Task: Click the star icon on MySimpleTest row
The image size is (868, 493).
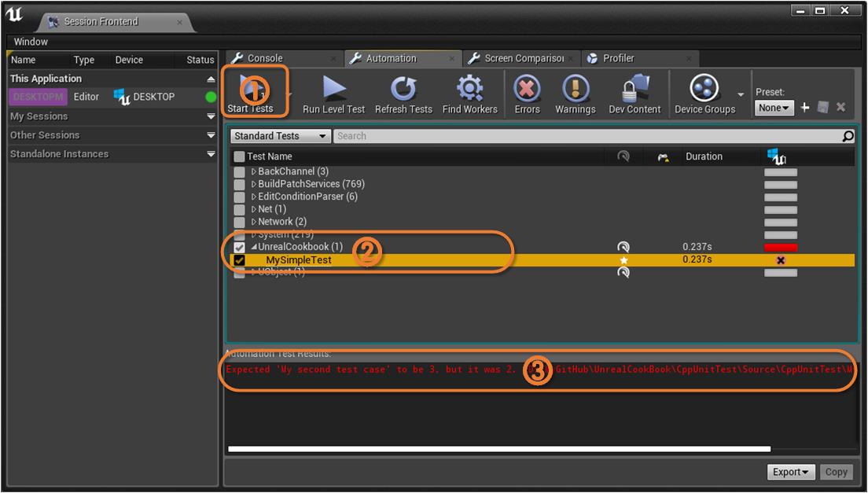Action: (624, 260)
